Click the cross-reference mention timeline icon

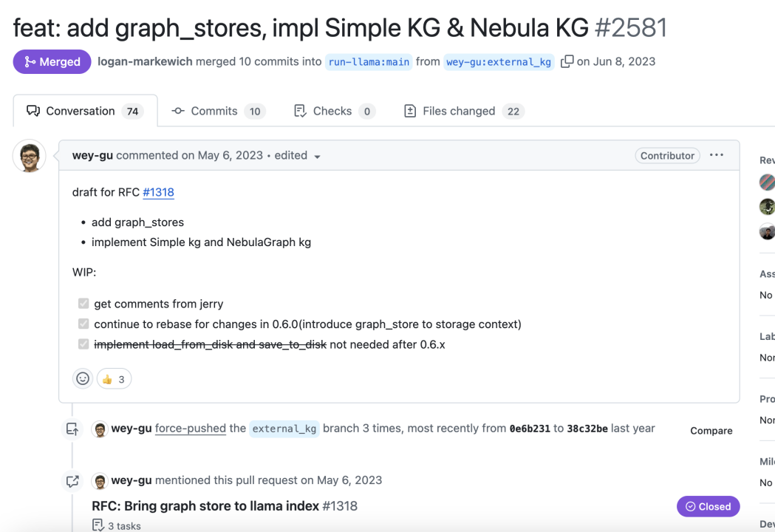point(72,481)
